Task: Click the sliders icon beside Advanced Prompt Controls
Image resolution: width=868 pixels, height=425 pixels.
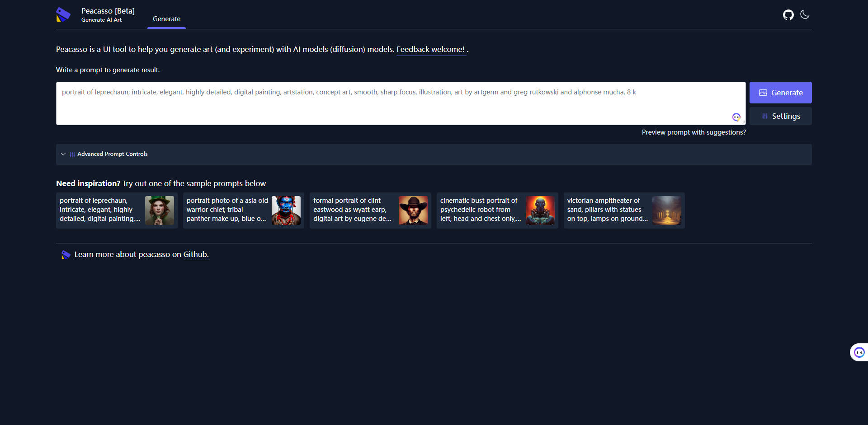Action: pos(72,154)
